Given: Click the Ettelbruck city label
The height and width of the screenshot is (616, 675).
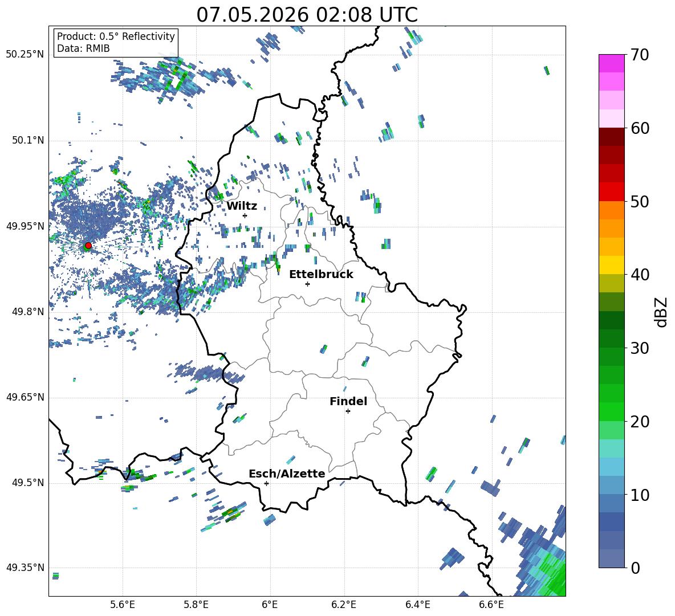Looking at the screenshot, I should [x=321, y=275].
